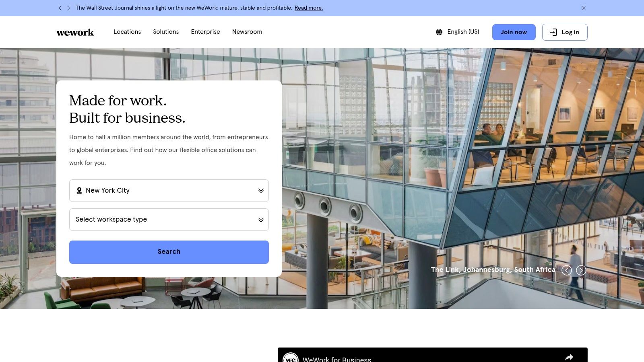
Task: Click the share arrow on the video
Action: click(569, 357)
